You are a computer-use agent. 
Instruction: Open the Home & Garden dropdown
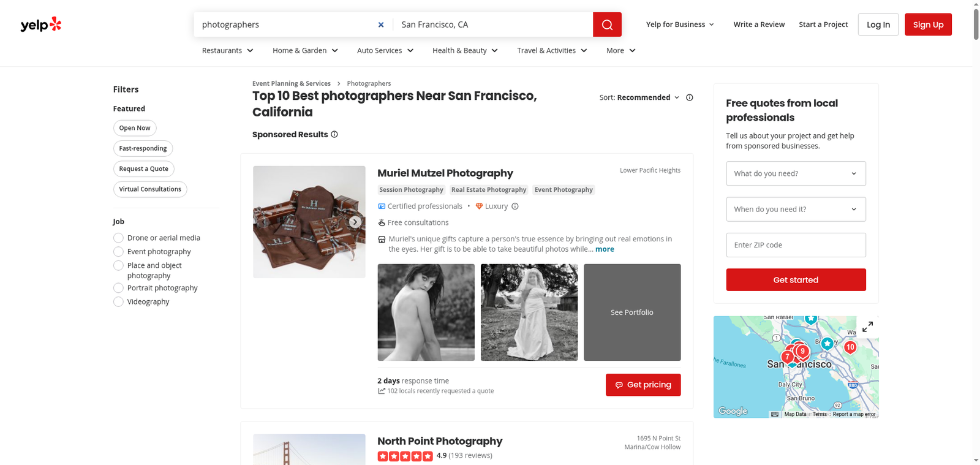click(306, 50)
